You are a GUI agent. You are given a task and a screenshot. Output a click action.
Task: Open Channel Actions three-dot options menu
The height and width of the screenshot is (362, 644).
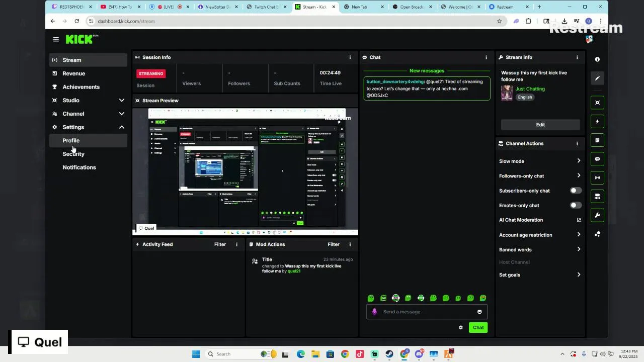(x=577, y=143)
